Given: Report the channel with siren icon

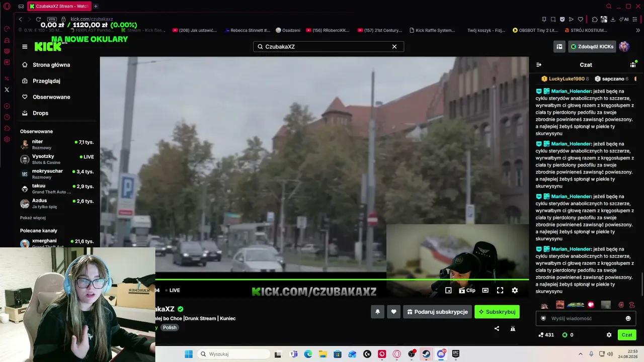Looking at the screenshot, I should (513, 328).
